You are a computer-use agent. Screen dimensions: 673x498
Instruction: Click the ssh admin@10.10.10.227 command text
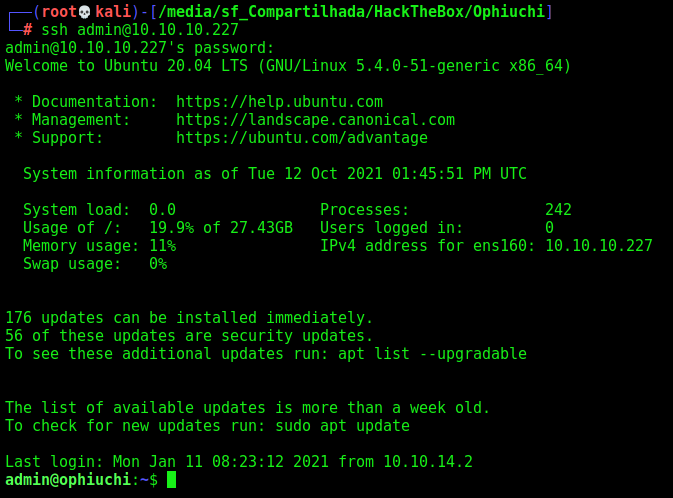click(x=140, y=30)
